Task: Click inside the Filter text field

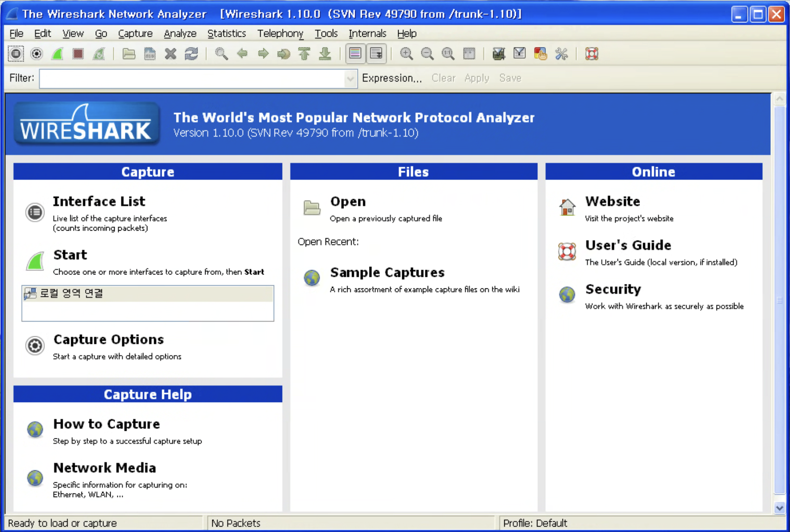Action: [x=192, y=78]
